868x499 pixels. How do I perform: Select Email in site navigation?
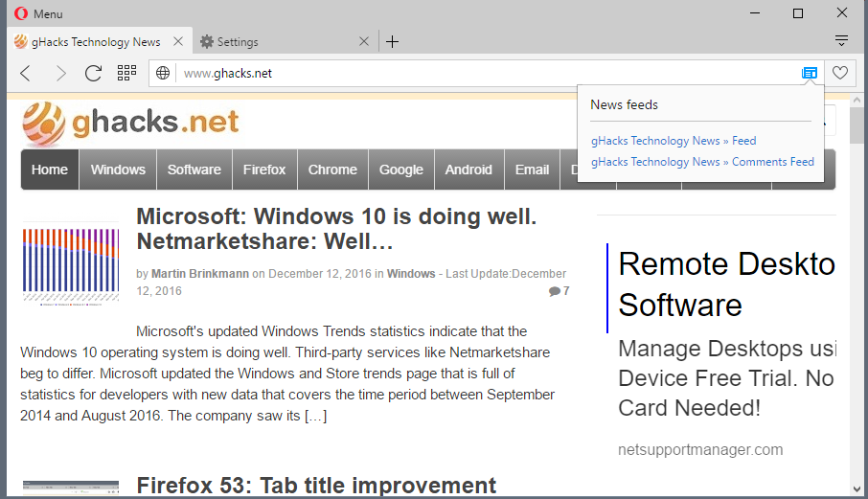click(532, 170)
